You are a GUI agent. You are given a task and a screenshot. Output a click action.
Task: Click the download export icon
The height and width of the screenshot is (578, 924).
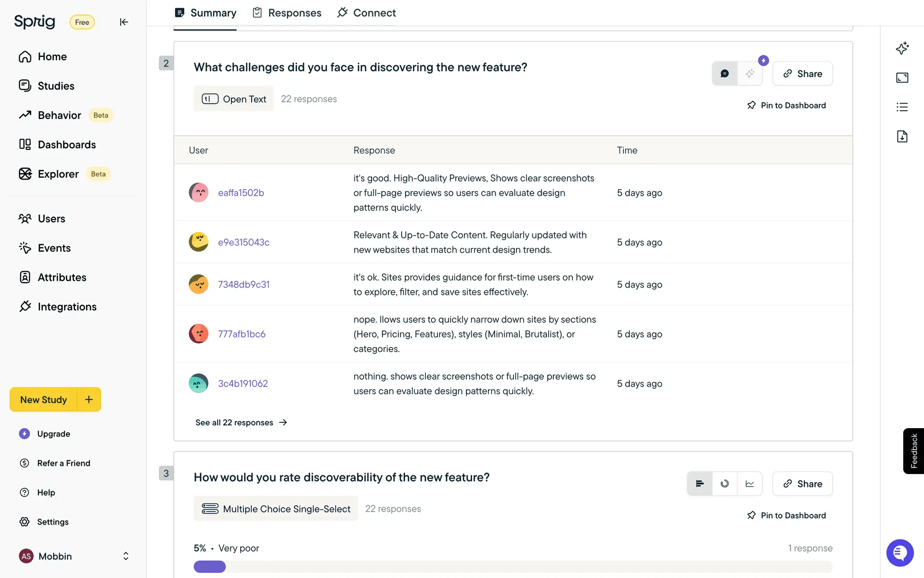[x=902, y=136]
